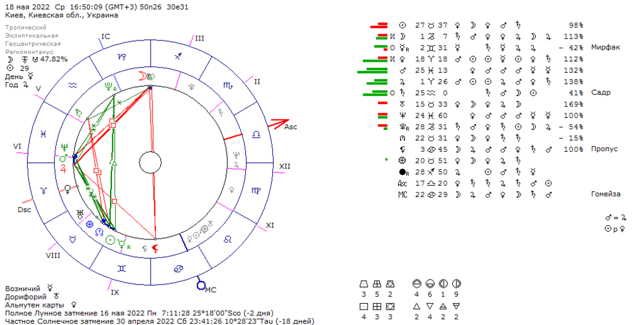The width and height of the screenshot is (644, 325).
Task: Select the blue North Node glyph in wheel
Action: tap(99, 232)
